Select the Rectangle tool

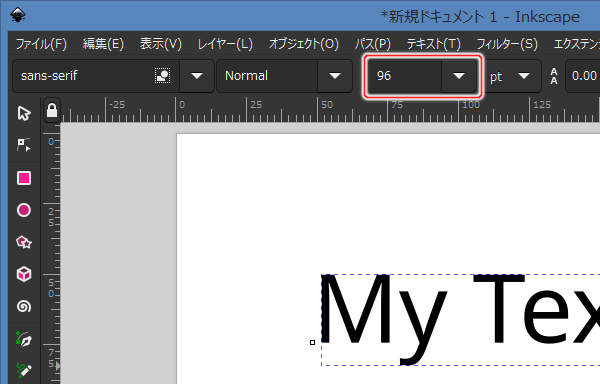24,178
